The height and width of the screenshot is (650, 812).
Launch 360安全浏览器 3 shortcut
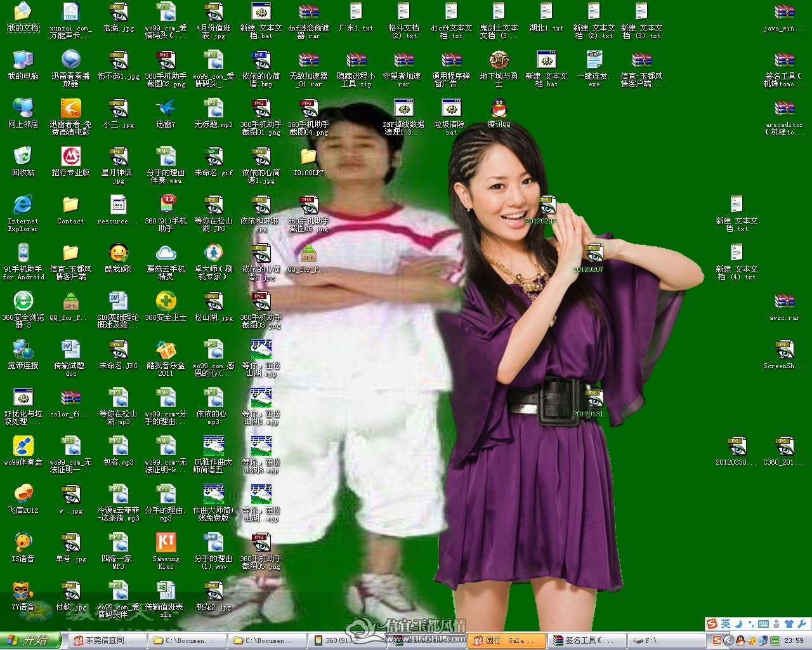click(x=23, y=310)
